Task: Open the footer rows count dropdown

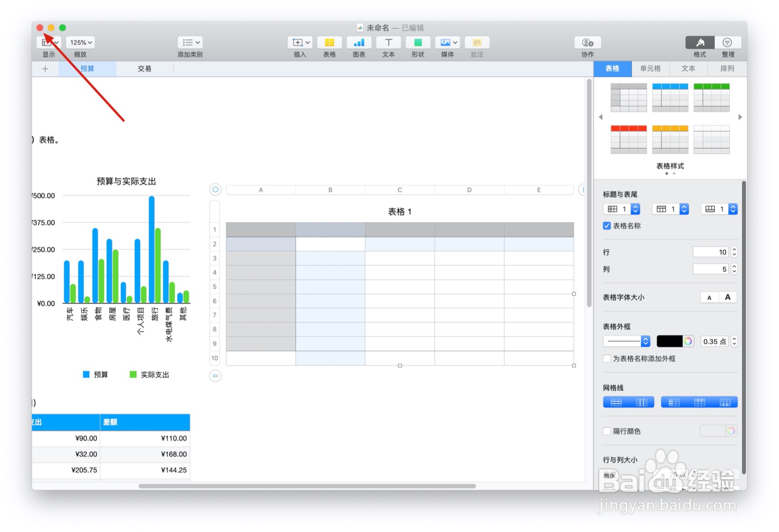Action: point(719,209)
